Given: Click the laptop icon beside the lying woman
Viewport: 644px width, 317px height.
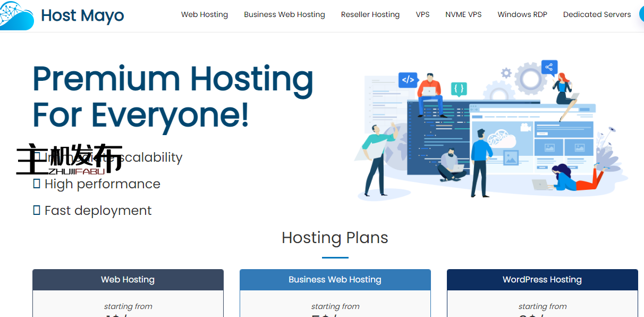Looking at the screenshot, I should (540, 185).
